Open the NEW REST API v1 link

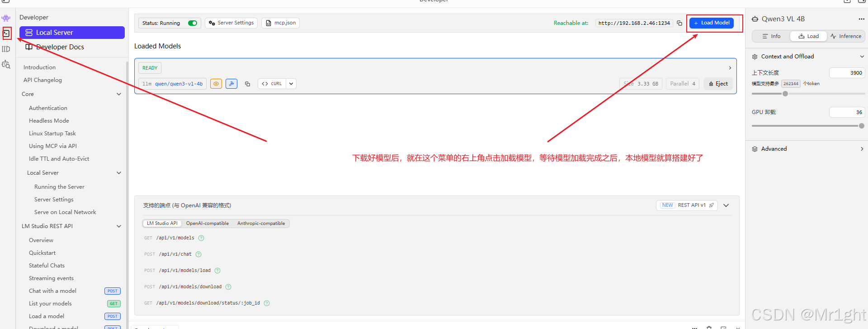(687, 205)
